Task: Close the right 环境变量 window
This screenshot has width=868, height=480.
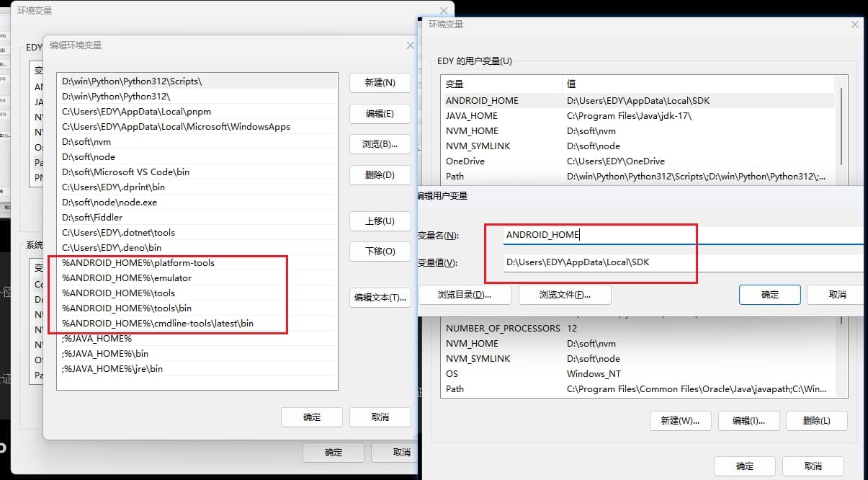Action: pyautogui.click(x=855, y=24)
